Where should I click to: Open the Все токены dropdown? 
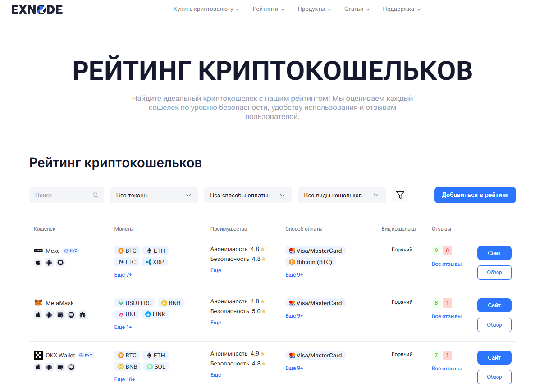pyautogui.click(x=153, y=195)
